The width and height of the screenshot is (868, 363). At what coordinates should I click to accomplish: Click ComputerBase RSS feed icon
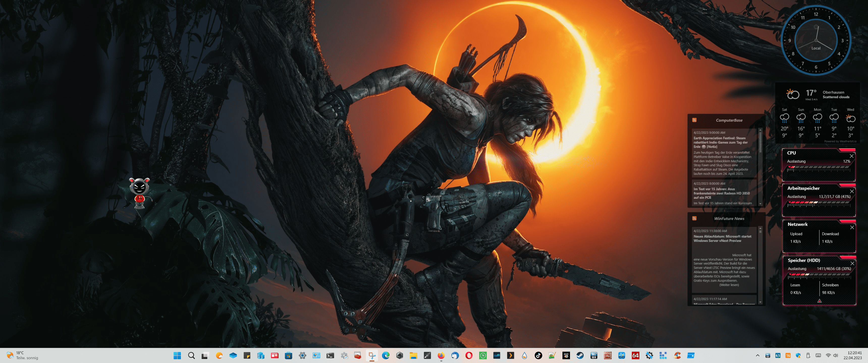point(694,120)
